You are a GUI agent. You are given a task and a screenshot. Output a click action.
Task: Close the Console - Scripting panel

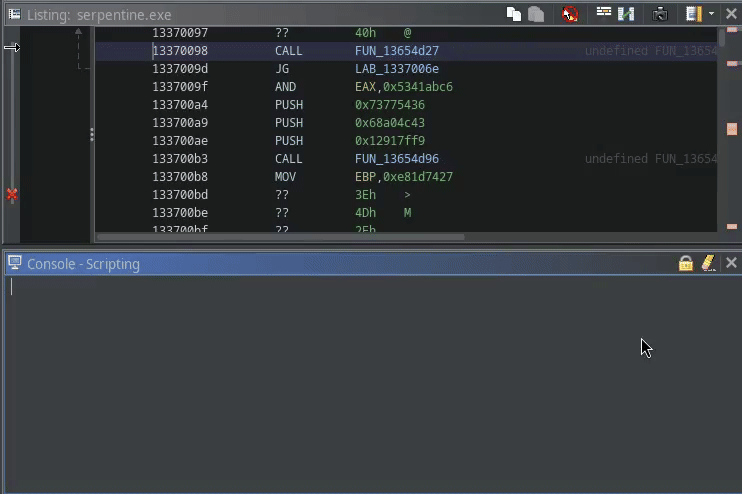pyautogui.click(x=731, y=263)
